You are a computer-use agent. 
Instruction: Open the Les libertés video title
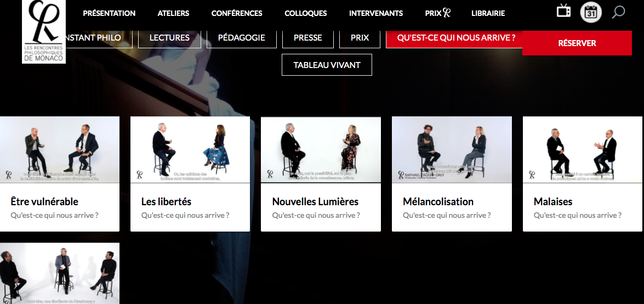(x=166, y=201)
